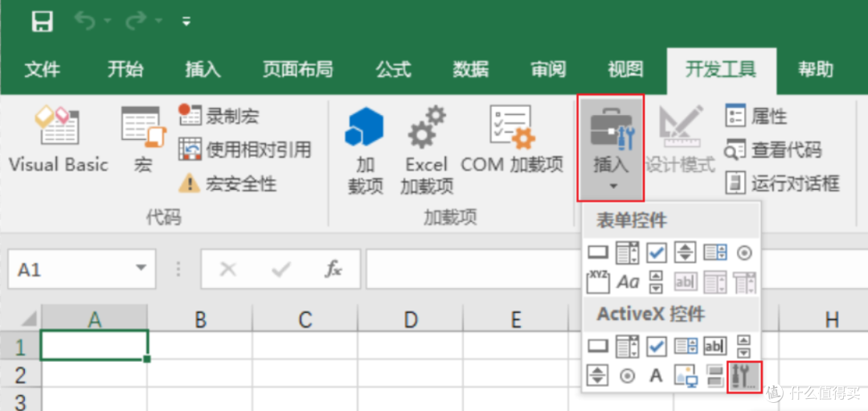
Task: Insert ActiveX Text Box
Action: [x=714, y=347]
